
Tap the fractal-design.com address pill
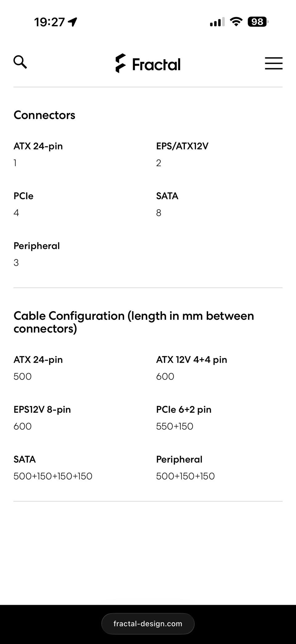(148, 624)
